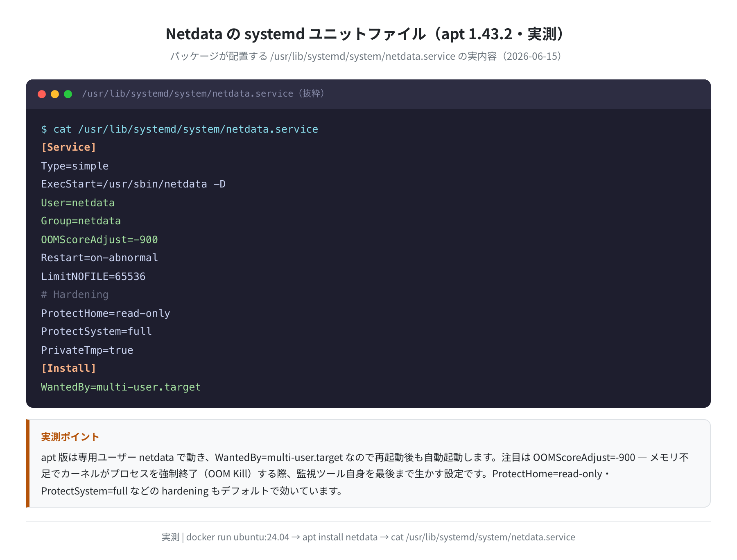Select the ProtectHome=read-only line
Screen dimensions: 737x560
tap(106, 313)
